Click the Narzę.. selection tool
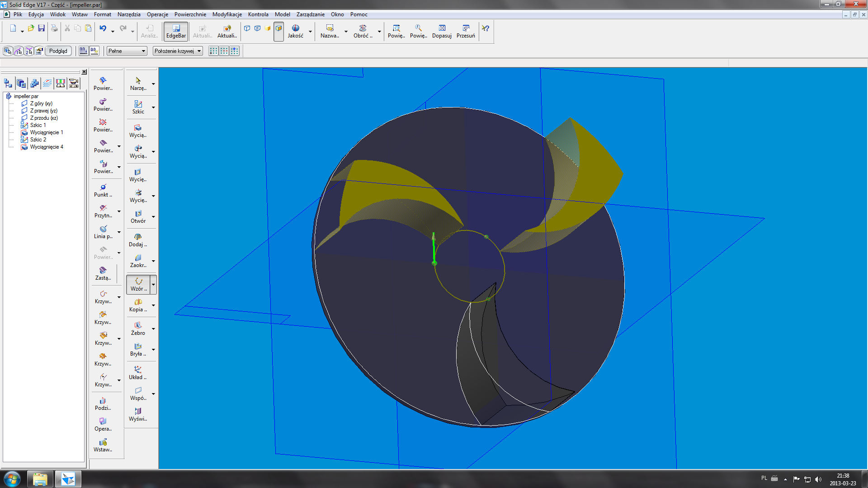 138,84
